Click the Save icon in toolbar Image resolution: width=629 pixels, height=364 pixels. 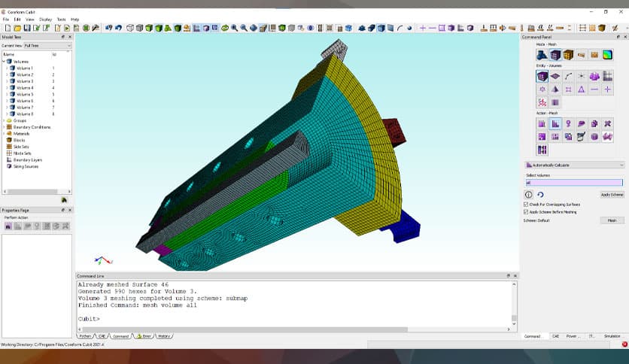coord(26,28)
